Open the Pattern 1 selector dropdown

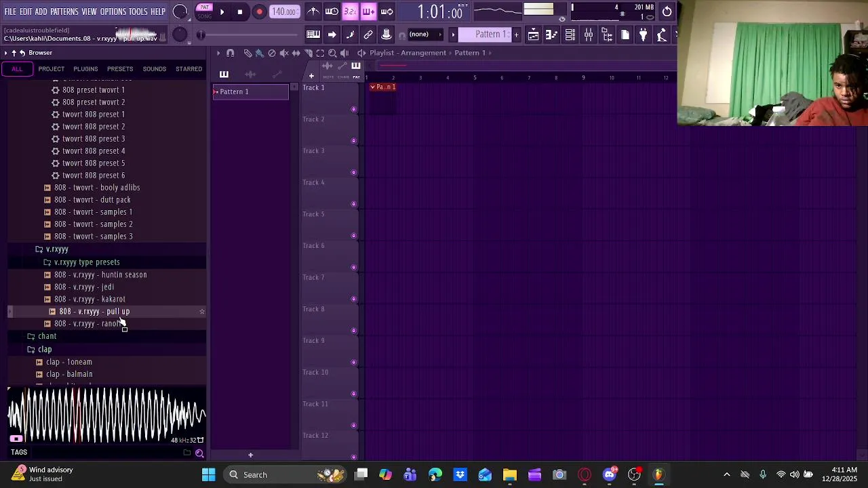point(486,35)
